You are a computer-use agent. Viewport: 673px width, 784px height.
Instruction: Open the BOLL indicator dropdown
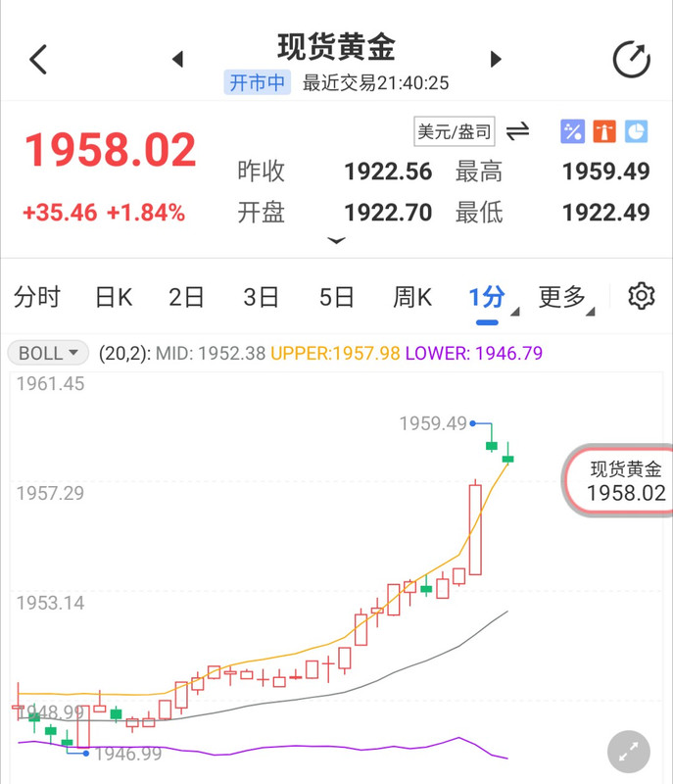click(48, 353)
